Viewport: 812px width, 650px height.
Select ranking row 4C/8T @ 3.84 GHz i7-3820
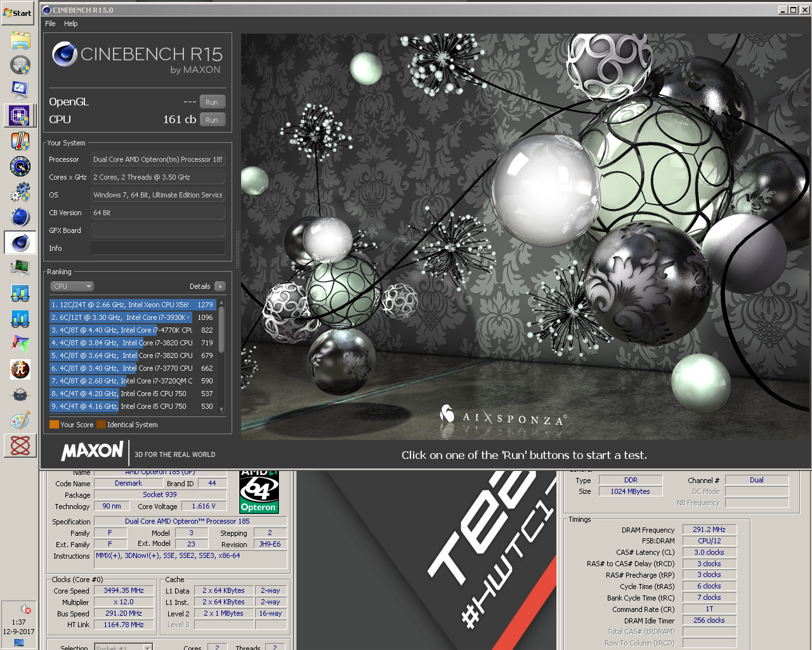coord(133,343)
